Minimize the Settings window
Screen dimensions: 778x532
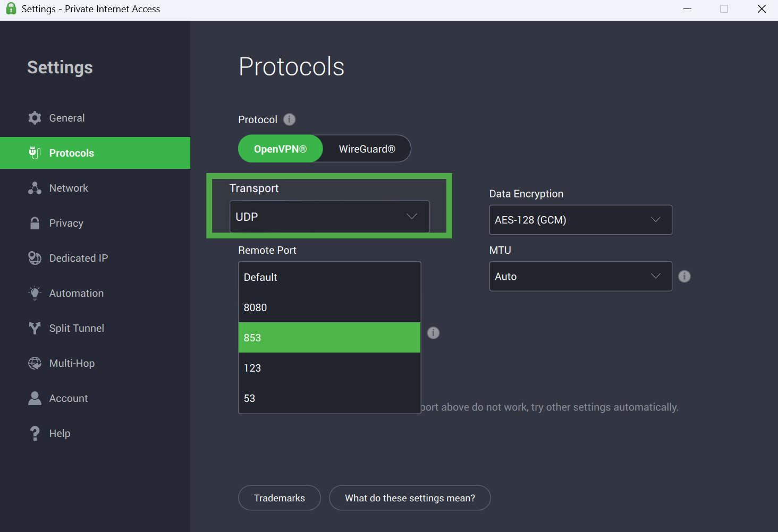tap(687, 9)
